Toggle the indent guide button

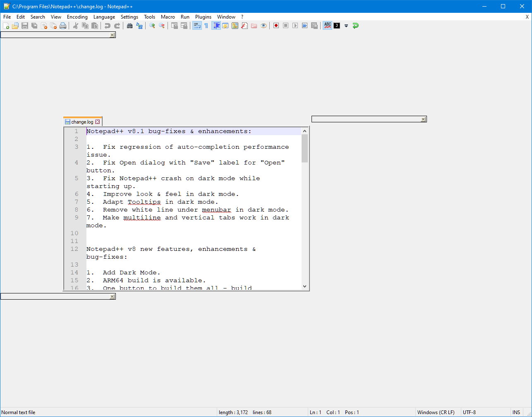216,26
